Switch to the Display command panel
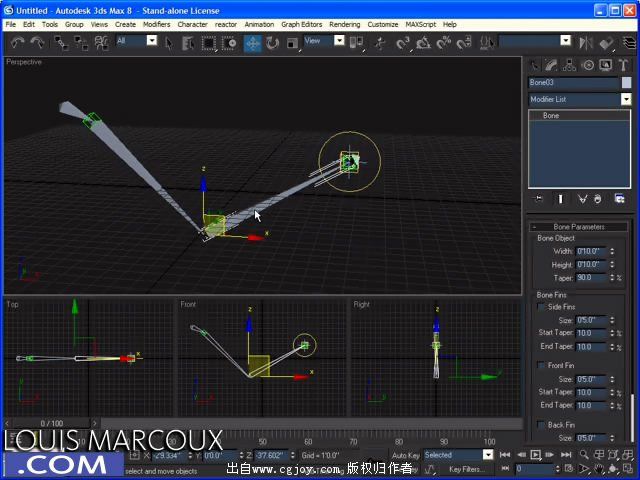The image size is (640, 480). tap(606, 65)
